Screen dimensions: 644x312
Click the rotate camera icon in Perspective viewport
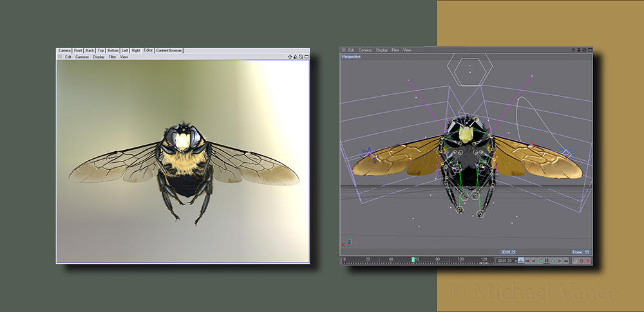pos(583,50)
